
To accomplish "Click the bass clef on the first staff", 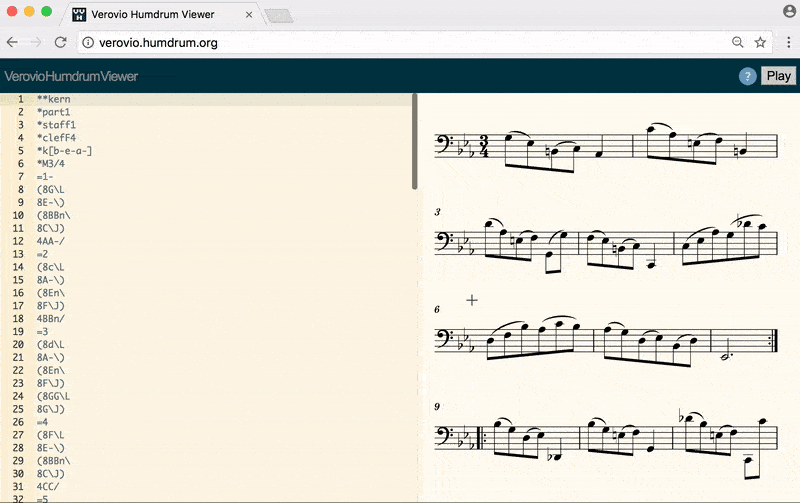I will (x=444, y=145).
